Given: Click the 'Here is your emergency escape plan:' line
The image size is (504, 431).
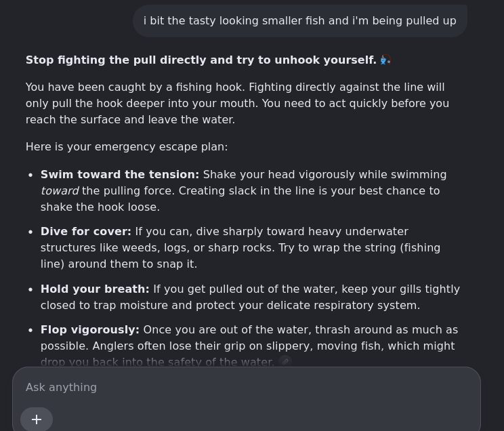Looking at the screenshot, I should click(127, 147).
